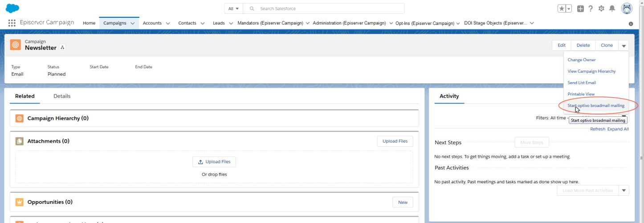Open the Help question mark icon
This screenshot has width=644, height=223.
click(591, 8)
